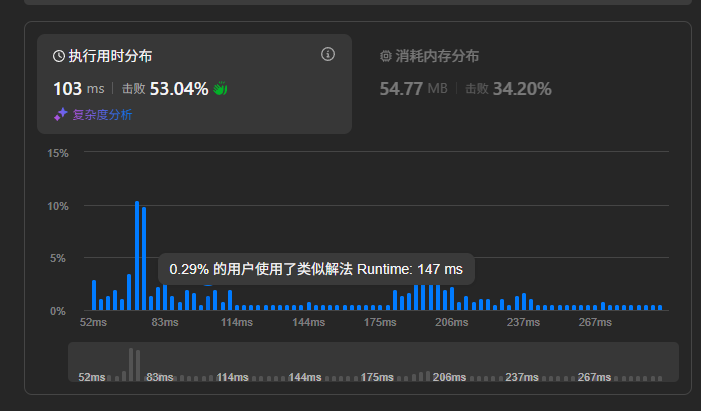Screen dimensions: 701x411
Task: Click the tallest blue bar above 10%
Action: (137, 256)
